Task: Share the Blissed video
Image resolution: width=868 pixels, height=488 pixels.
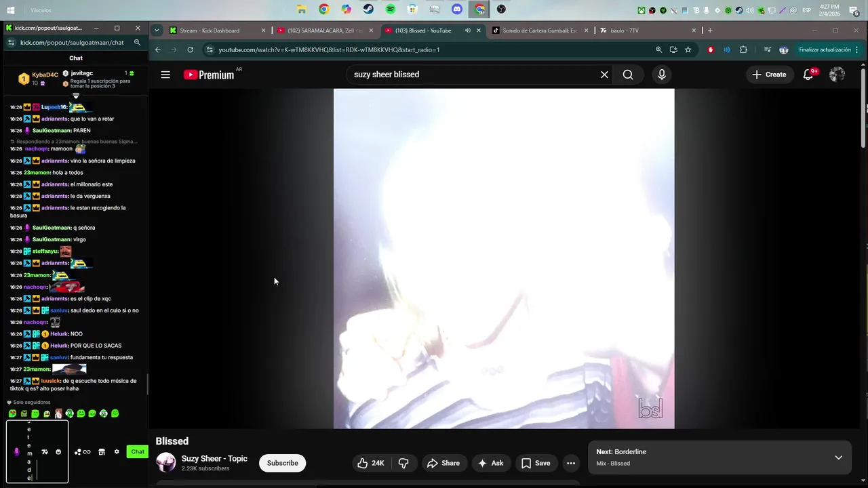Action: (x=443, y=463)
